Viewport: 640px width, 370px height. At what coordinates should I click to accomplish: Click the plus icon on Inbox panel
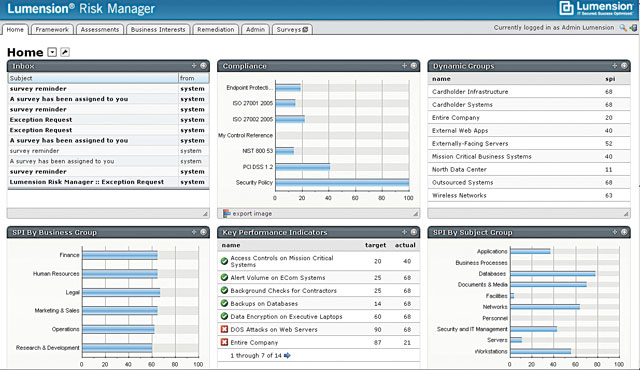point(194,66)
